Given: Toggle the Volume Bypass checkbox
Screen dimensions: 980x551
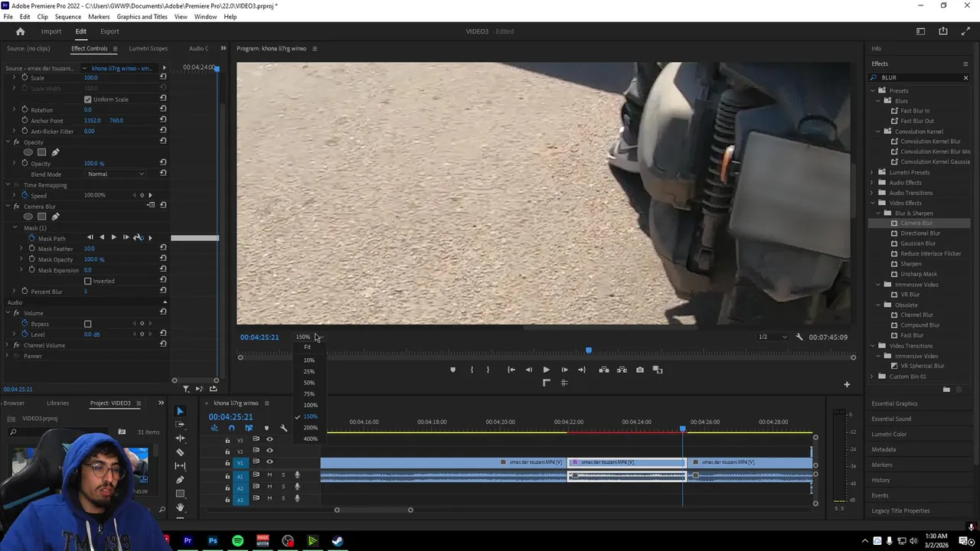Looking at the screenshot, I should click(87, 324).
